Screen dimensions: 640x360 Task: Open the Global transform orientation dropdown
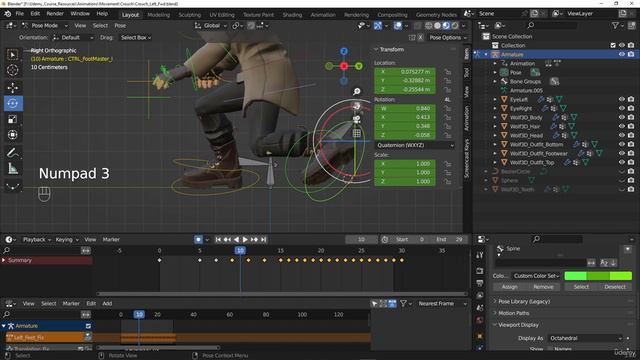(x=211, y=25)
